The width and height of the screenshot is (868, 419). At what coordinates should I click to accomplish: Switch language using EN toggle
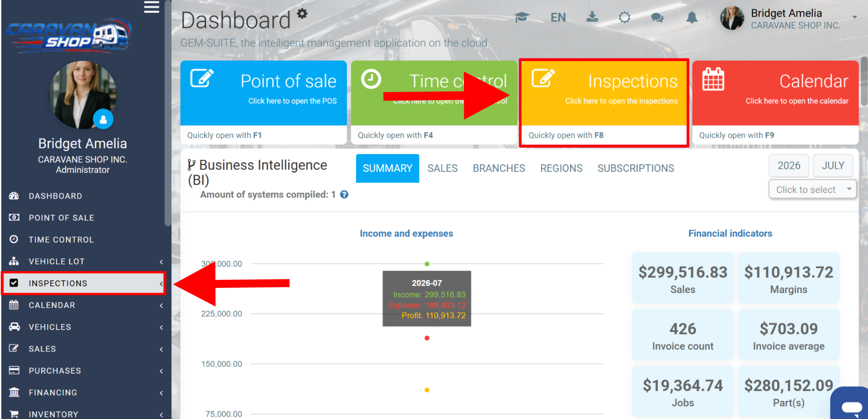click(558, 18)
